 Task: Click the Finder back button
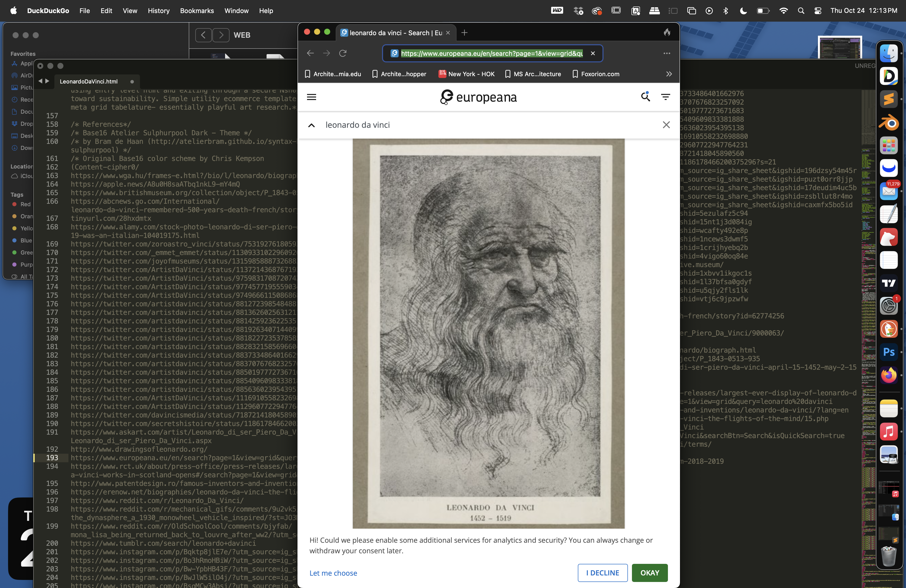[203, 35]
